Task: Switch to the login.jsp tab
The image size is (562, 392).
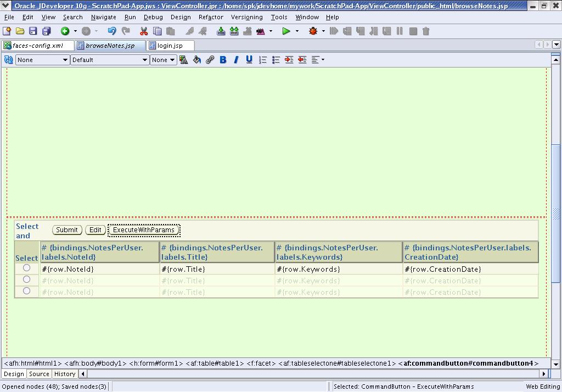Action: [x=170, y=46]
